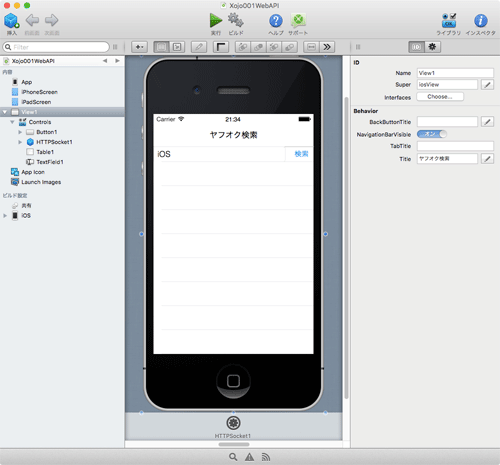Click the orientation corner toolbar icon

point(221,47)
